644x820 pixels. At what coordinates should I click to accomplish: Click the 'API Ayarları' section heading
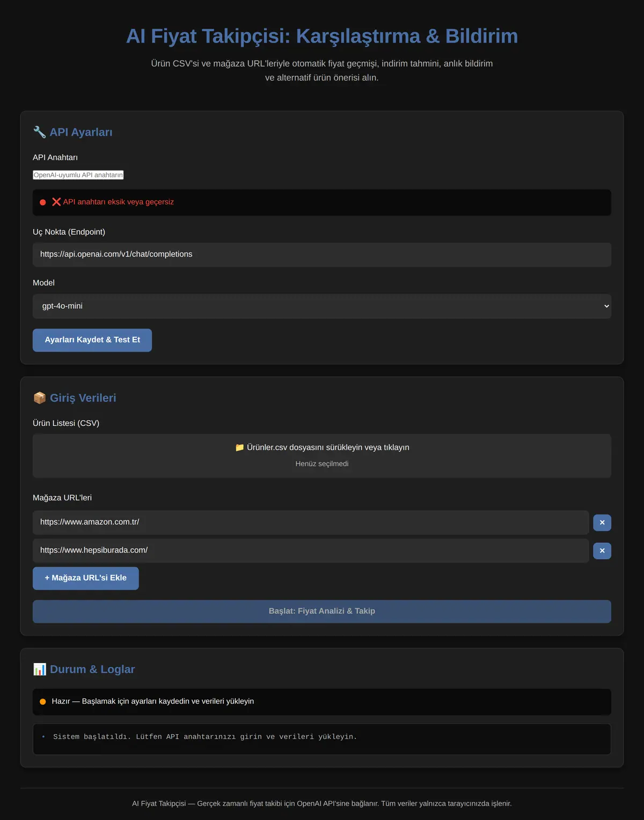tap(81, 132)
